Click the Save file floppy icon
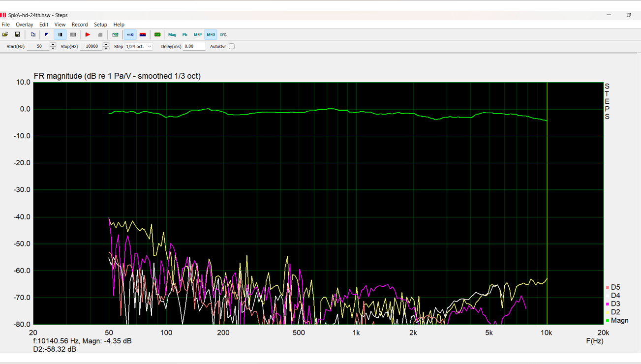This screenshot has height=364, width=641. [x=17, y=35]
